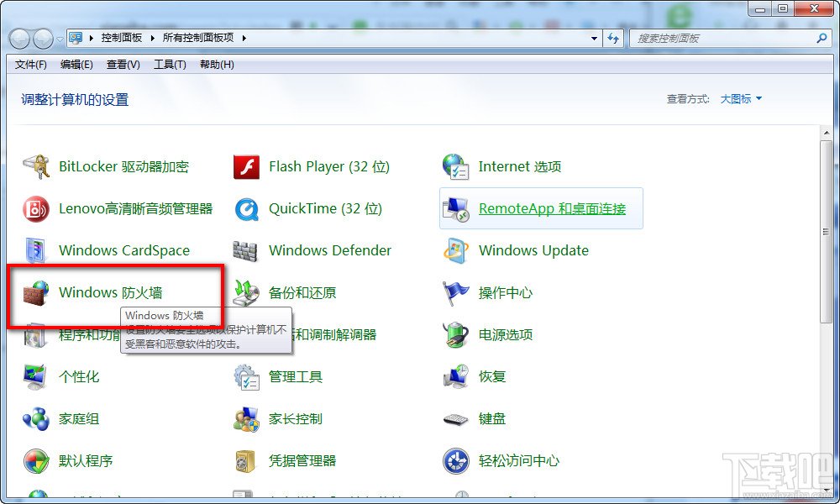
Task: Open the 工具(T) menu
Action: click(170, 65)
